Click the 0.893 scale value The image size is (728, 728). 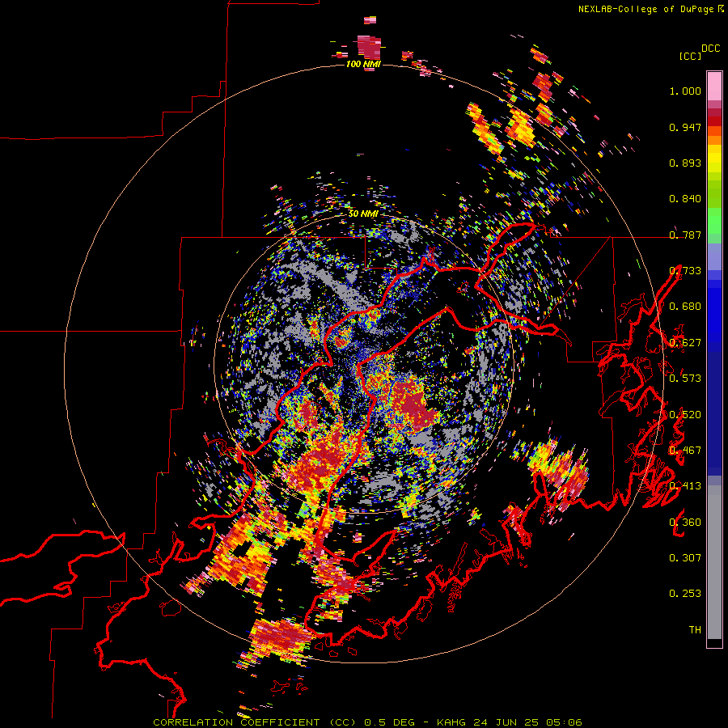tap(685, 163)
